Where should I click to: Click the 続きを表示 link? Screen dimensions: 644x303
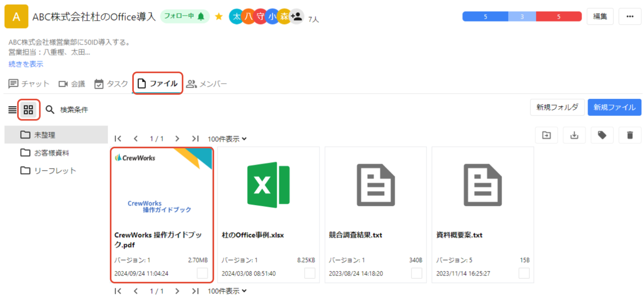pos(26,64)
